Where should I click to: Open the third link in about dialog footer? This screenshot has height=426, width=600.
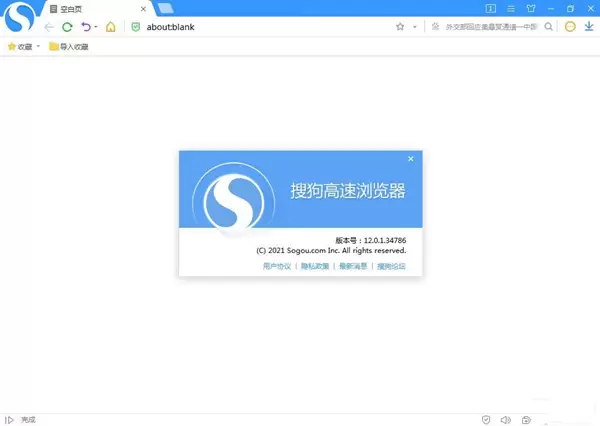[353, 266]
